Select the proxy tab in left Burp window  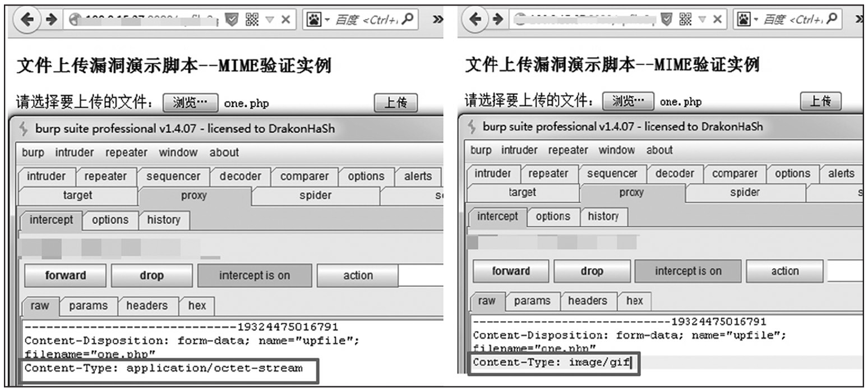pos(194,196)
